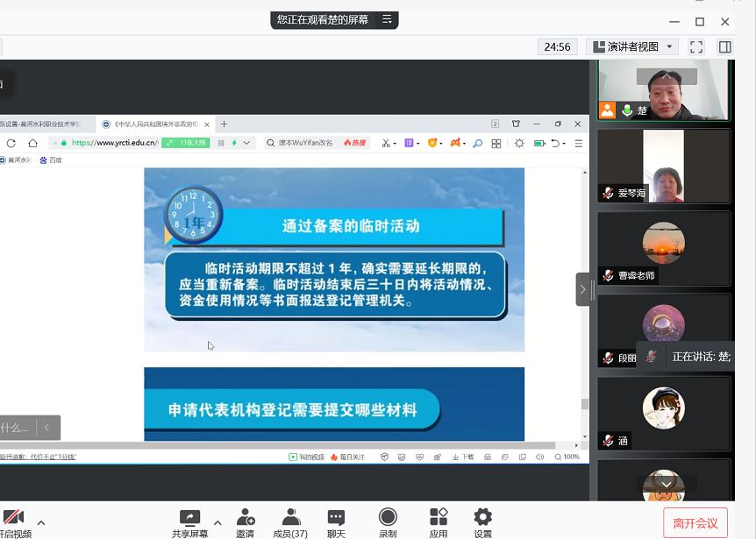The image size is (756, 539).
Task: Enter full screen mode icon
Action: (696, 46)
